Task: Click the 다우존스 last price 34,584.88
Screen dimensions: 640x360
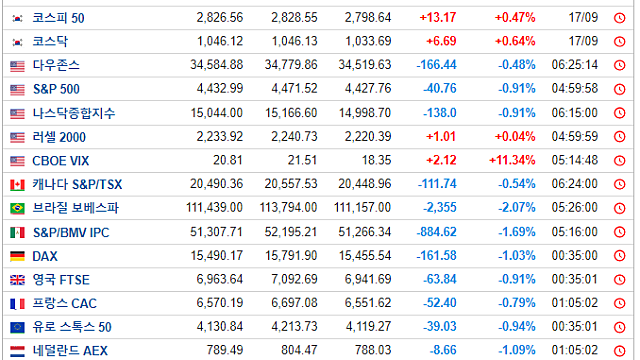Action: 217,65
